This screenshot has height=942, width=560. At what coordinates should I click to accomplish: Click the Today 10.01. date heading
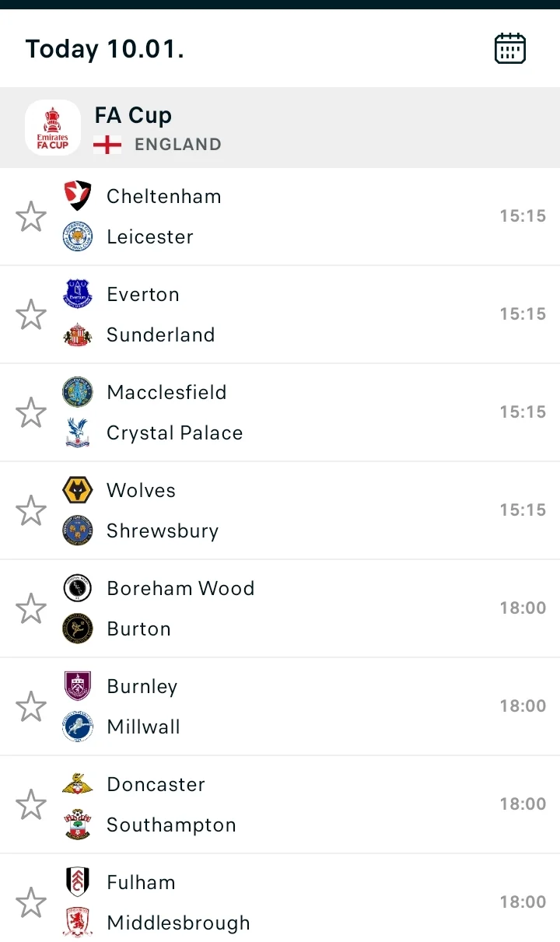(104, 49)
